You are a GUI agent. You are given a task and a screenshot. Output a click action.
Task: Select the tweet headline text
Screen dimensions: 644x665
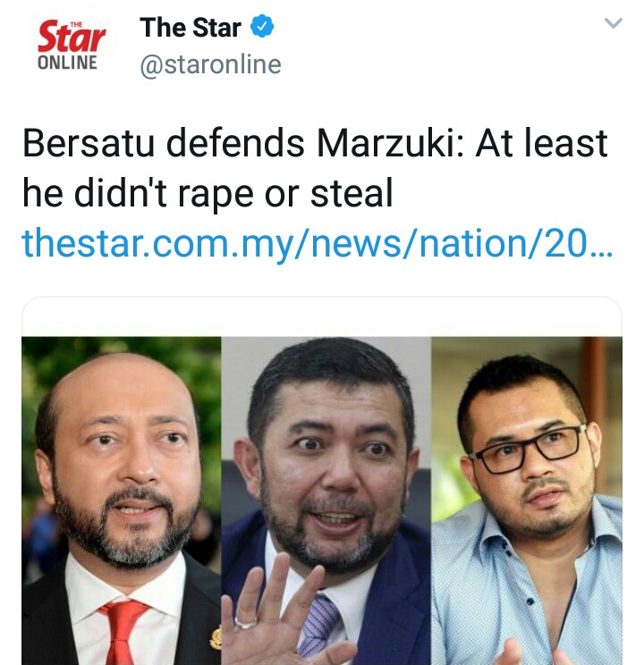tap(315, 168)
